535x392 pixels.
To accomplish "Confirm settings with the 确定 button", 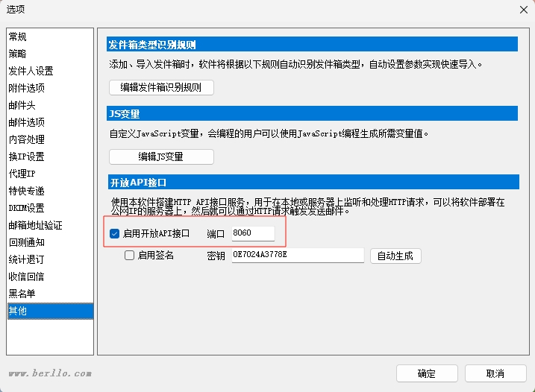I will 427,373.
